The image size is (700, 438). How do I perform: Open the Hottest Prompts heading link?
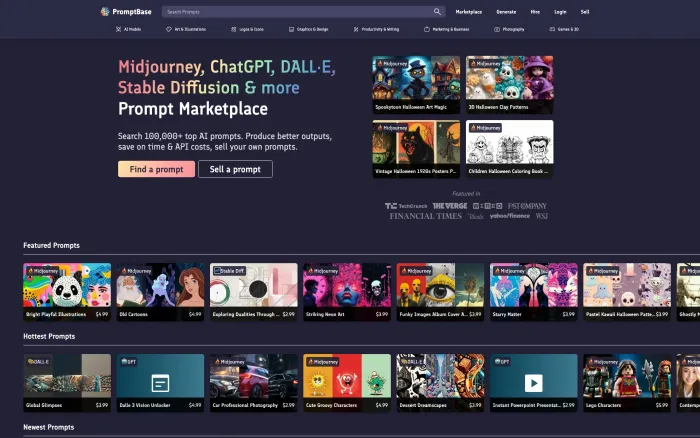(x=49, y=336)
